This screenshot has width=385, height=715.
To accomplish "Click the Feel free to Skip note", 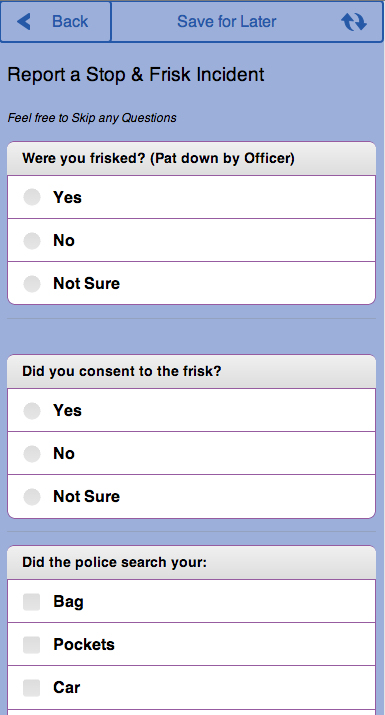I will (x=92, y=118).
